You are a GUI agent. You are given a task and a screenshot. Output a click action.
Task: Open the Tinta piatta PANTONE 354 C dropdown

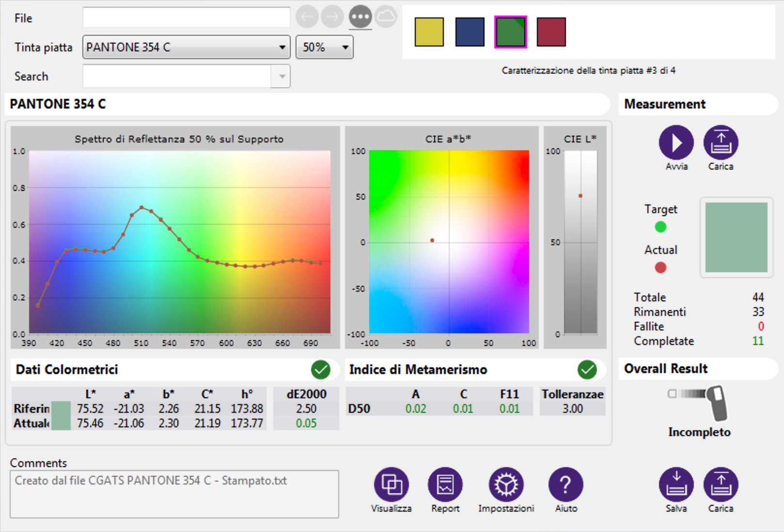[x=186, y=47]
